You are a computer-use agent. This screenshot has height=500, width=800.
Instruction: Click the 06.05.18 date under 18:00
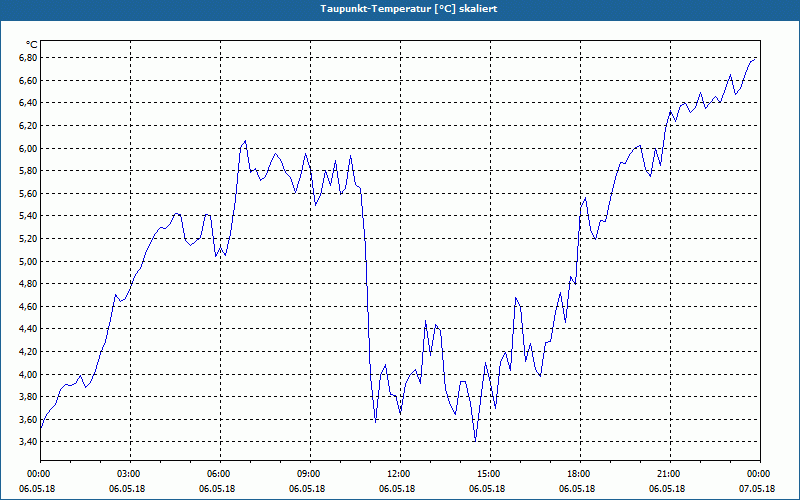click(577, 489)
